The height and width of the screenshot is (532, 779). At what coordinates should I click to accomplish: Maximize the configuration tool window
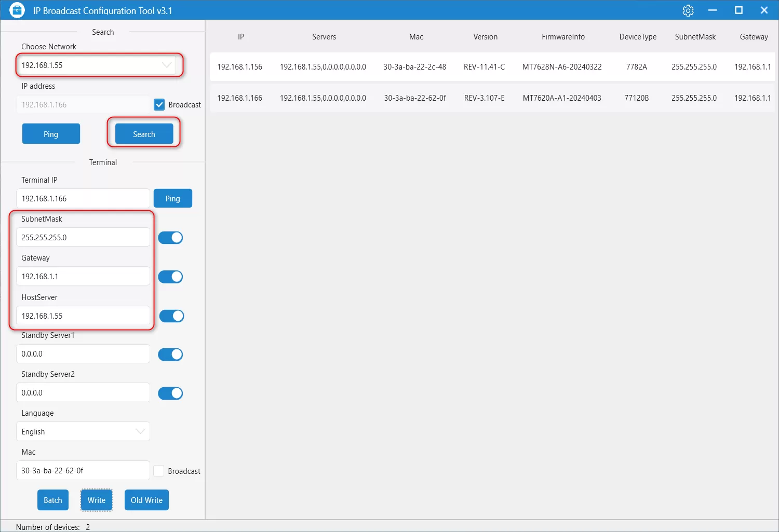point(738,10)
